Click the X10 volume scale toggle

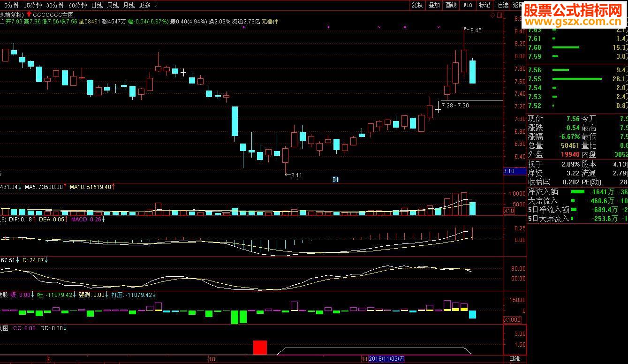coord(509,212)
